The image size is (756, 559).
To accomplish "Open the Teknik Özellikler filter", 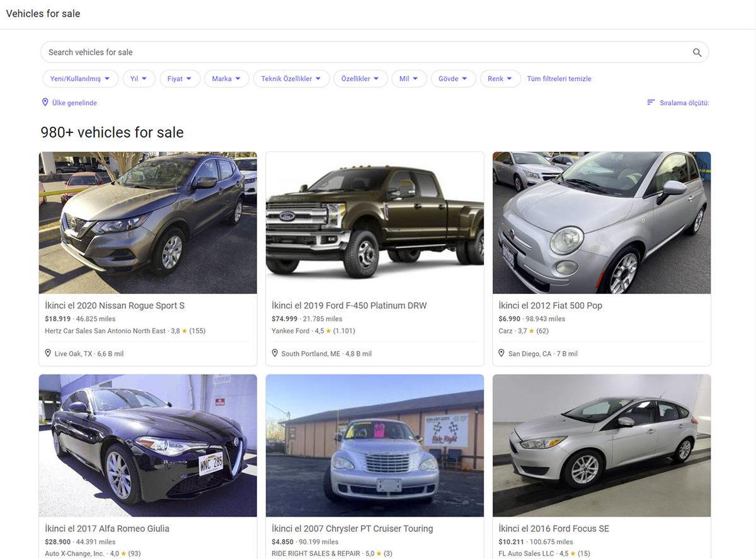I will click(291, 78).
